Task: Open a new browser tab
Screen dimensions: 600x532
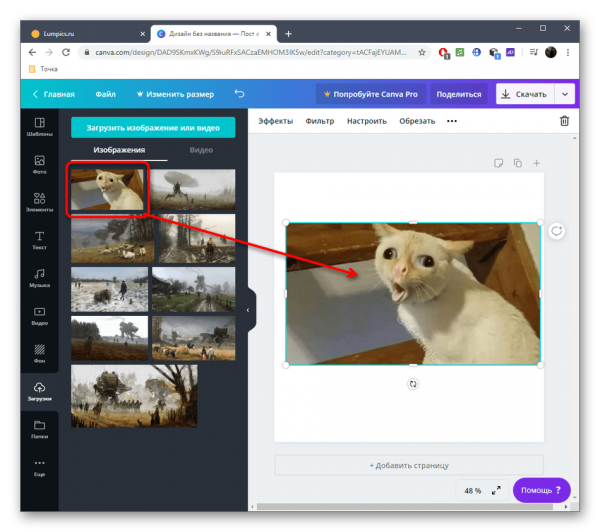Action: [289, 34]
